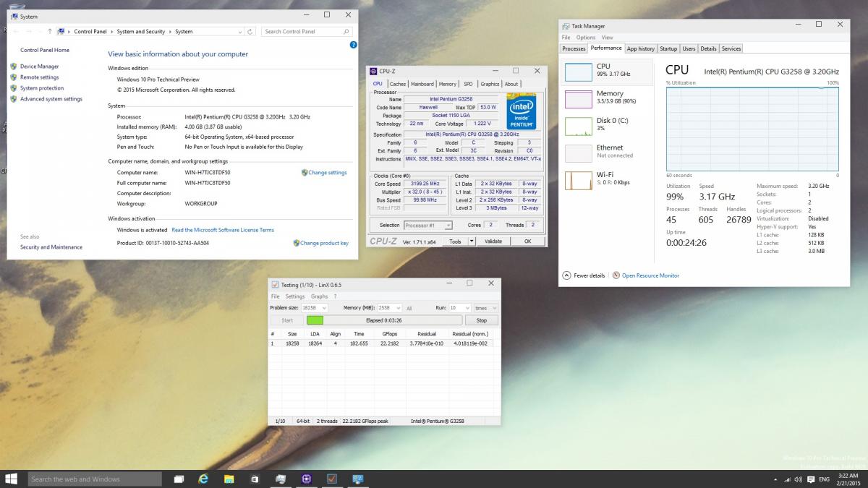Switch to the Caches tab in CPU-Z

click(x=398, y=84)
